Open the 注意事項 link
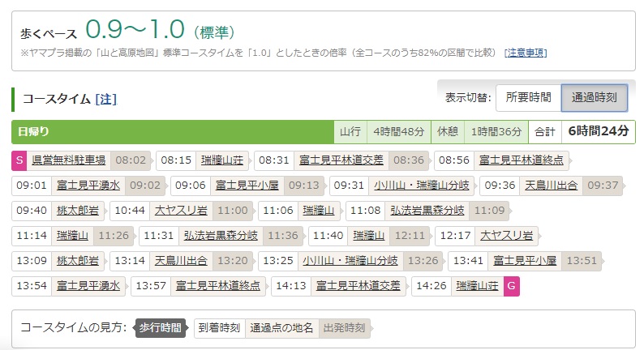This screenshot has width=644, height=350. click(x=526, y=53)
